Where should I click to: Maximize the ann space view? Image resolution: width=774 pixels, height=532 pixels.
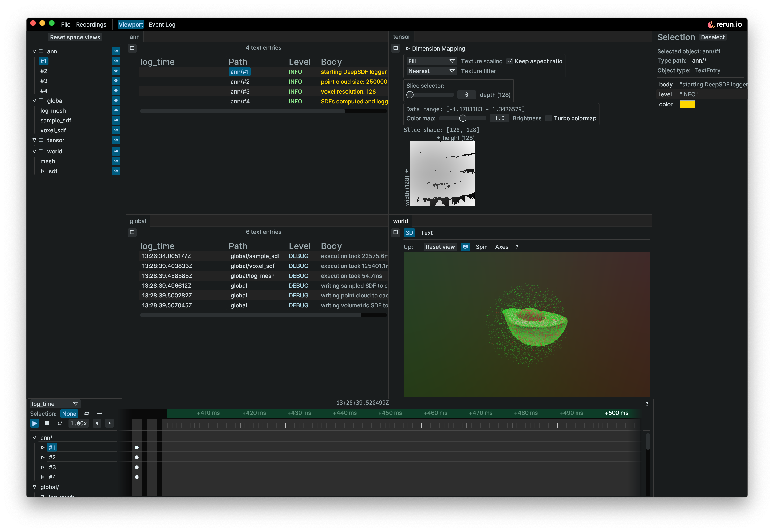pos(132,48)
